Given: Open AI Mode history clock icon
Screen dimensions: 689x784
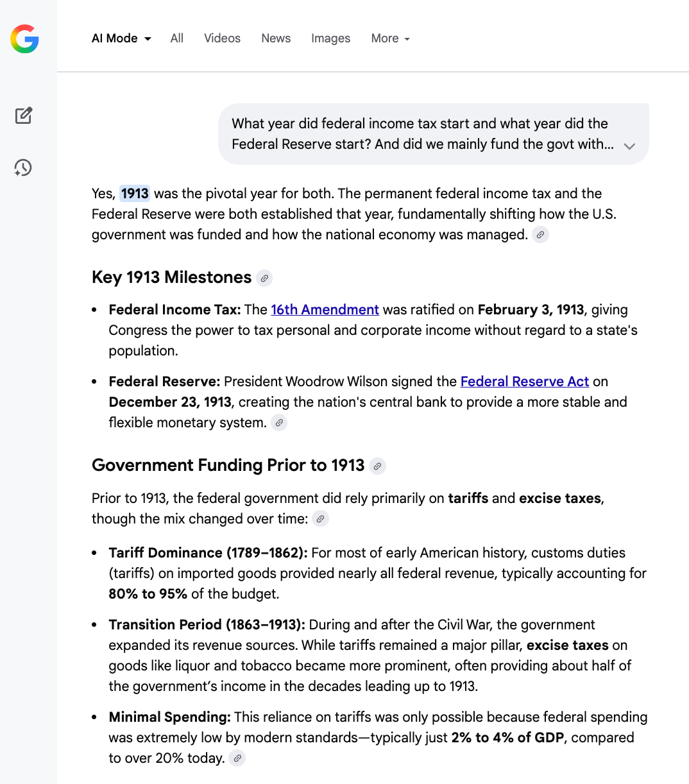Looking at the screenshot, I should [23, 168].
